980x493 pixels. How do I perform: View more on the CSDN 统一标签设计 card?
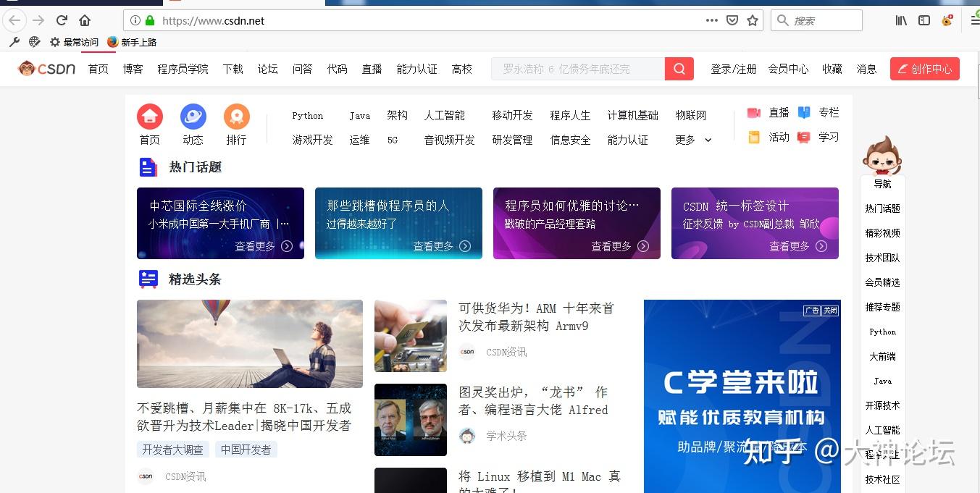click(x=798, y=246)
